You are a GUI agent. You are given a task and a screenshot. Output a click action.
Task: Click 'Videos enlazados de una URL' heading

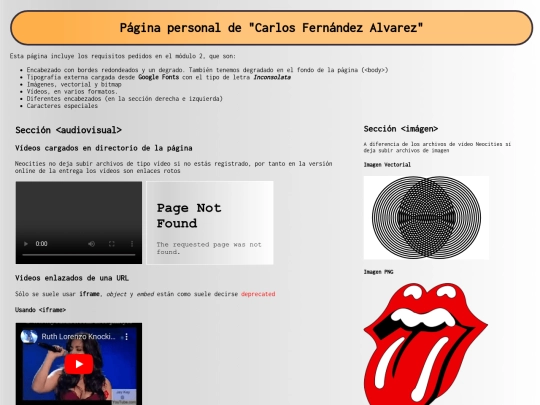[x=72, y=278]
